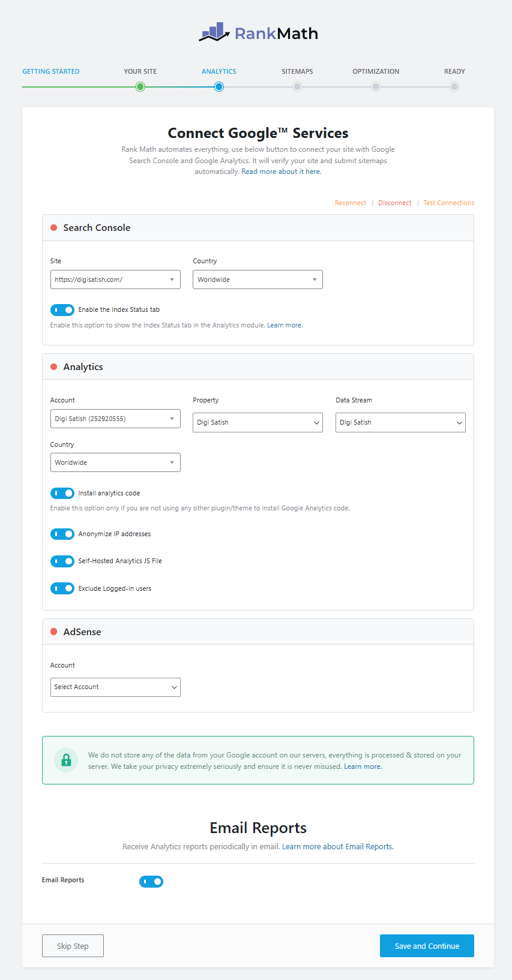Open Read more about it here link
The width and height of the screenshot is (512, 980).
tap(282, 172)
